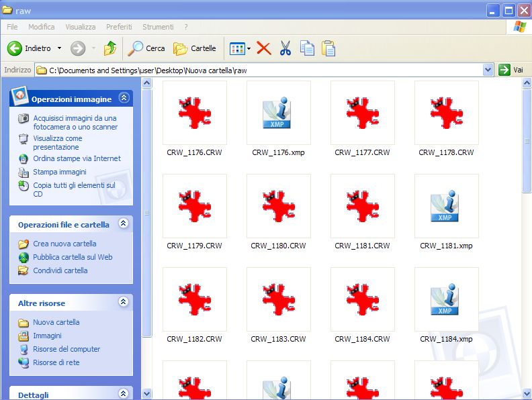Click the file name label CRW_1180.CRW
The height and width of the screenshot is (400, 532).
point(278,246)
